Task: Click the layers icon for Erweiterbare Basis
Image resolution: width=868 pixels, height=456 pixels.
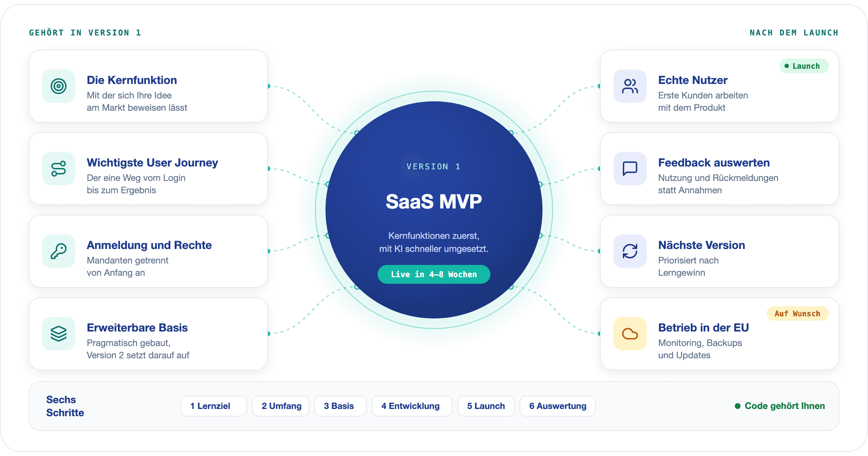Action: [x=59, y=334]
